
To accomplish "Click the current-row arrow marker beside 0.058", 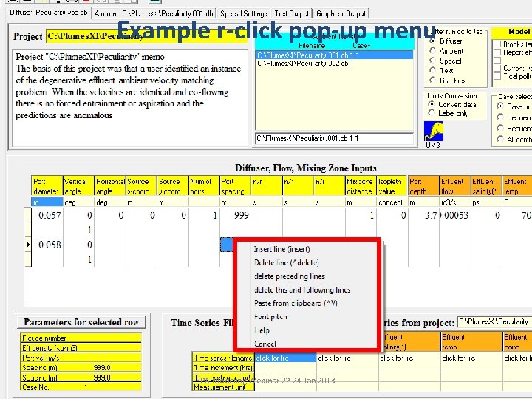I will tap(28, 245).
